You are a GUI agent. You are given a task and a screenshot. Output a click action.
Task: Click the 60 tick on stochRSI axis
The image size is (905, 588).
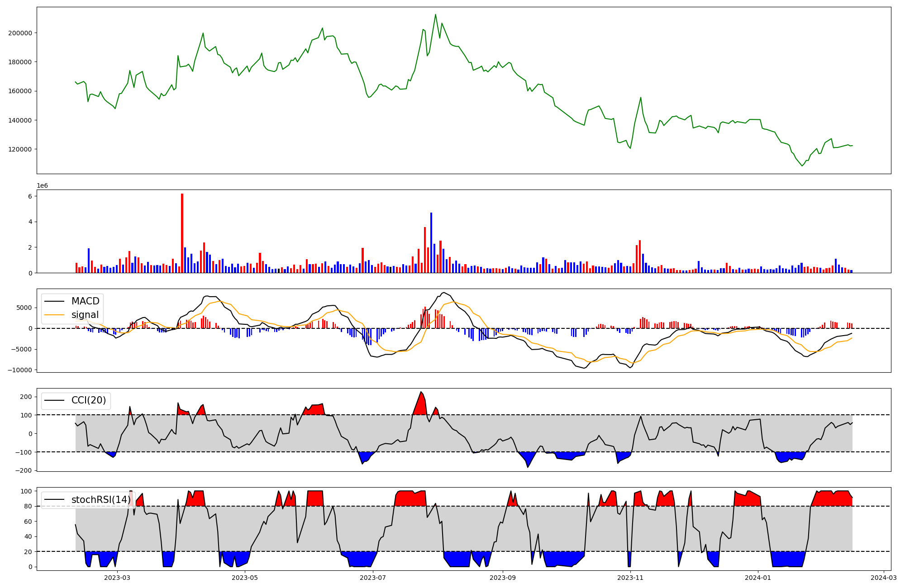(28, 522)
